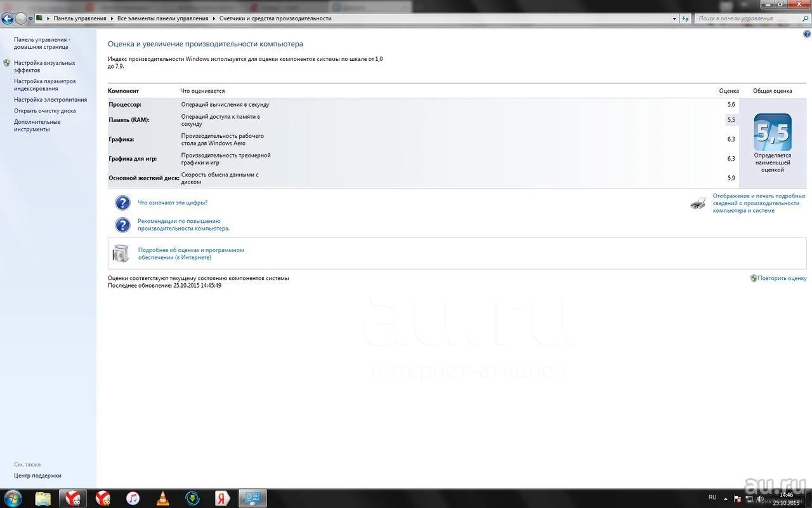Open 'Что означают эти цифры?' link

(173, 203)
